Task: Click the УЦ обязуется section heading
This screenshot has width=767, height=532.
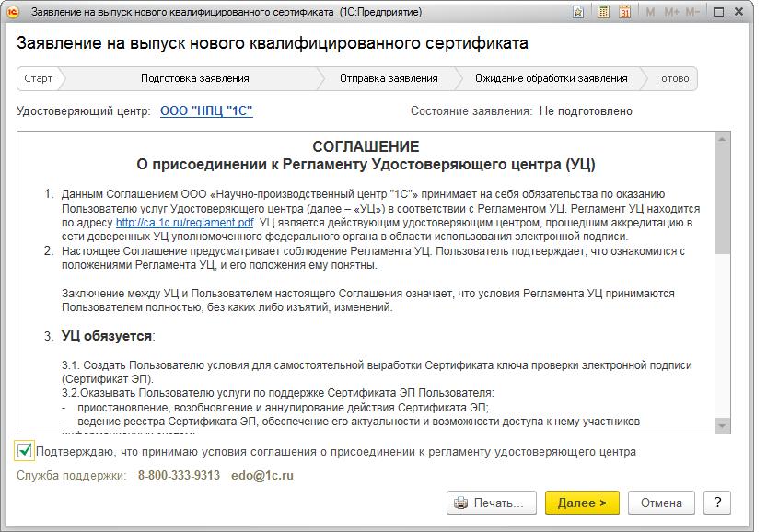Action: [x=108, y=336]
